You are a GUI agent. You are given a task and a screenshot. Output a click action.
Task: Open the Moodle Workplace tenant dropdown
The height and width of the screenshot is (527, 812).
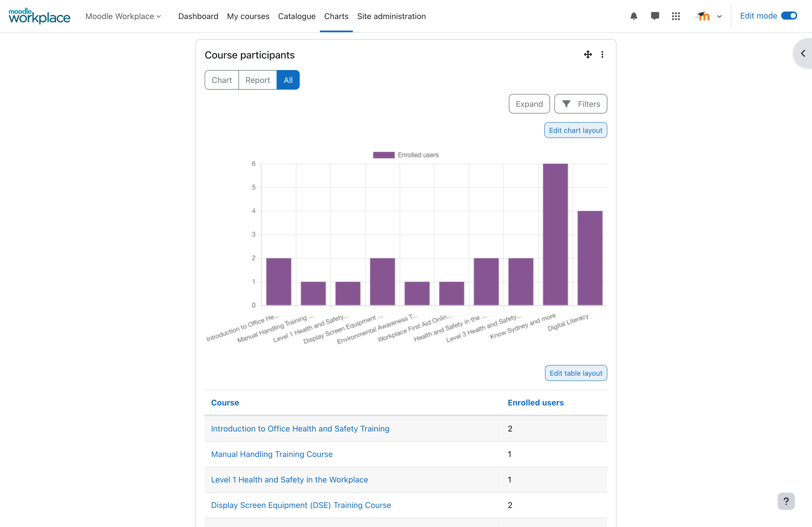point(123,16)
